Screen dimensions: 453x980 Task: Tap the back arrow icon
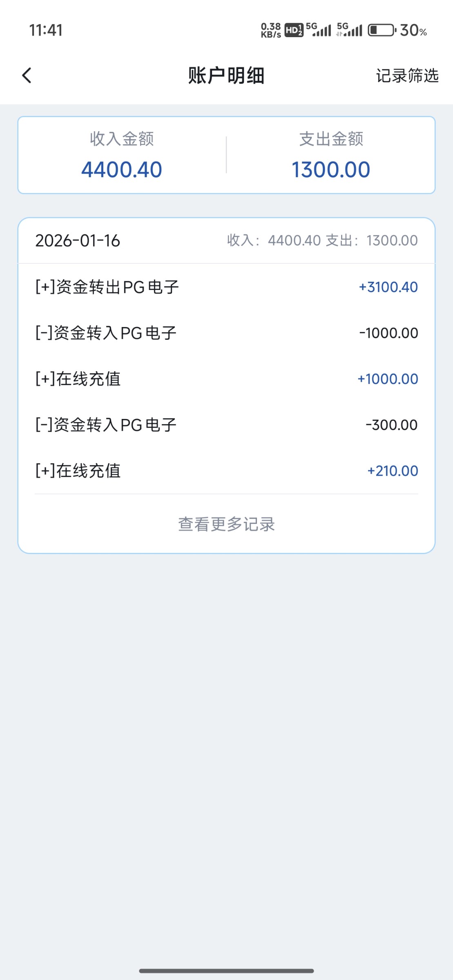click(27, 76)
